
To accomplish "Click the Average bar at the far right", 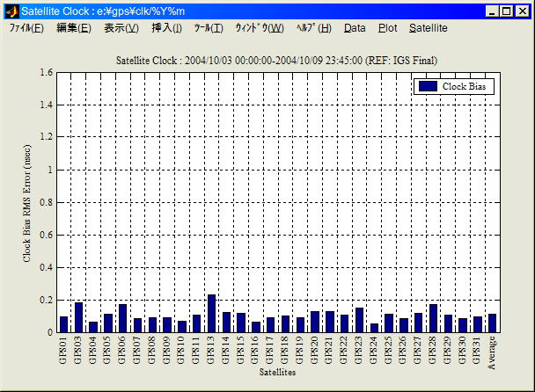I will pos(492,323).
